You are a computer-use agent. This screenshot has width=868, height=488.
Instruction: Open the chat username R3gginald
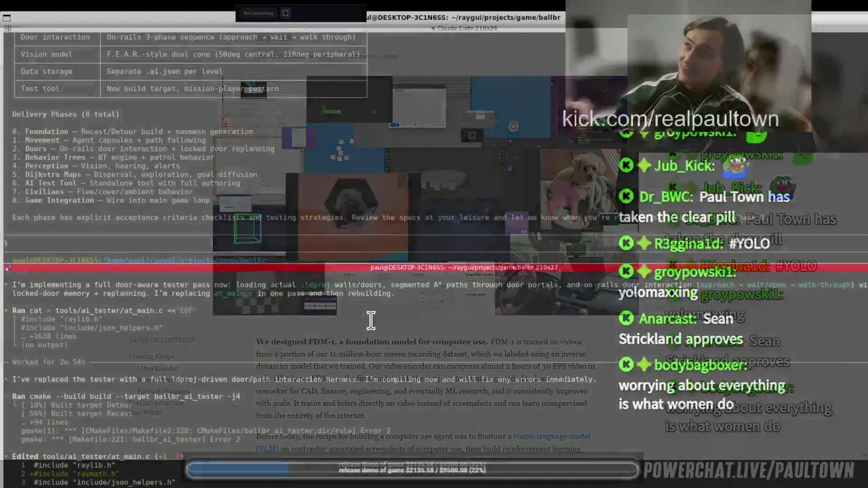[689, 244]
